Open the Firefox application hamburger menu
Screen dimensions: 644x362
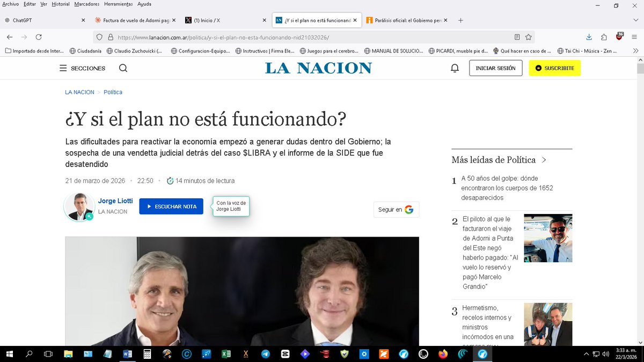point(635,37)
